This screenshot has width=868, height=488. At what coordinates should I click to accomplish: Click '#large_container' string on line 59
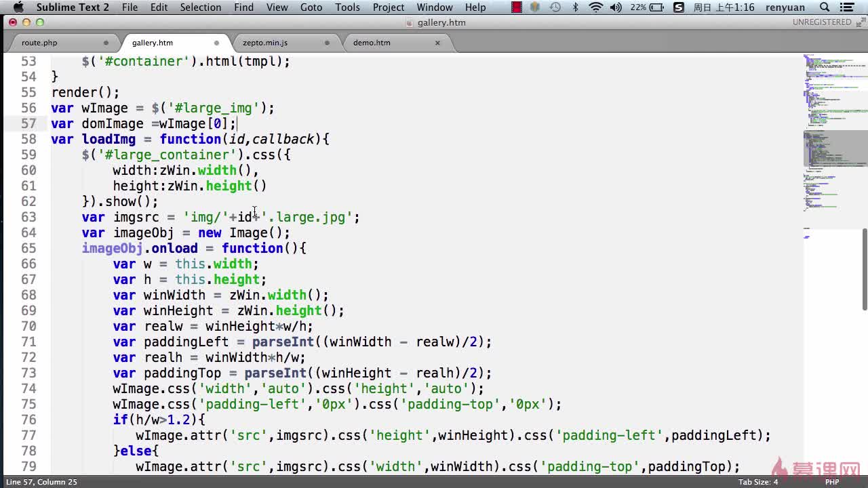tap(171, 155)
